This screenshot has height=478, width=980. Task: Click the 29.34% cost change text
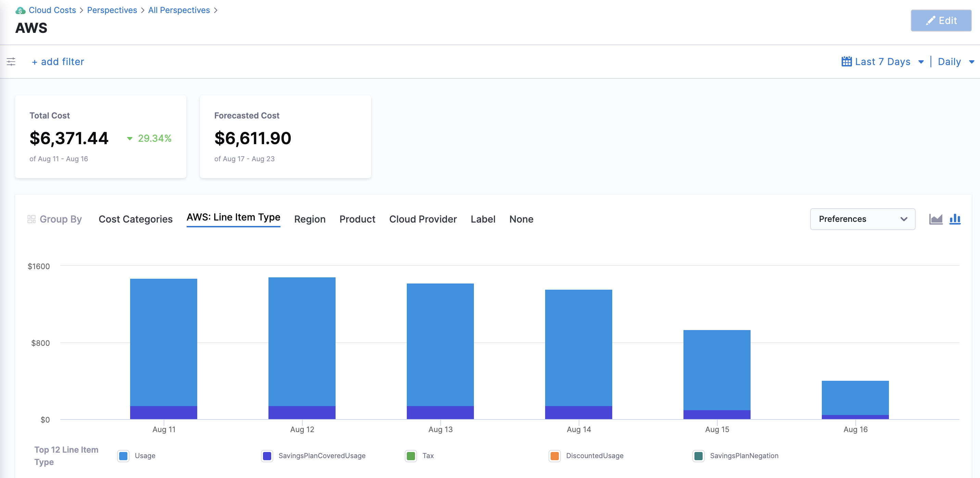tap(154, 139)
